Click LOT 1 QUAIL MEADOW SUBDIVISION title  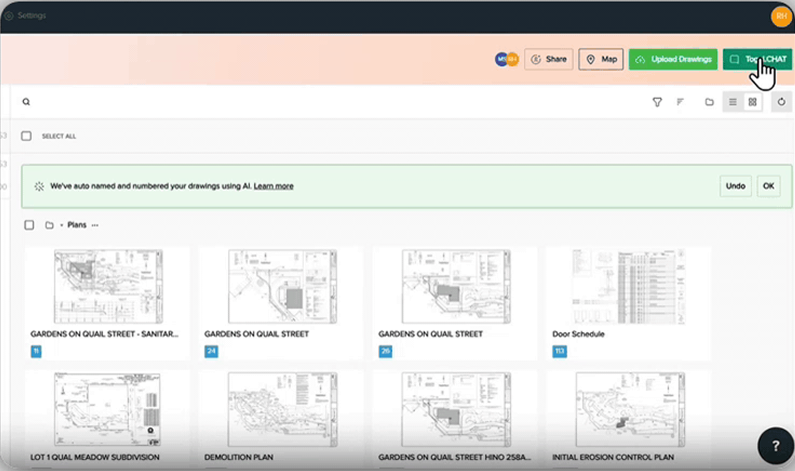(95, 457)
